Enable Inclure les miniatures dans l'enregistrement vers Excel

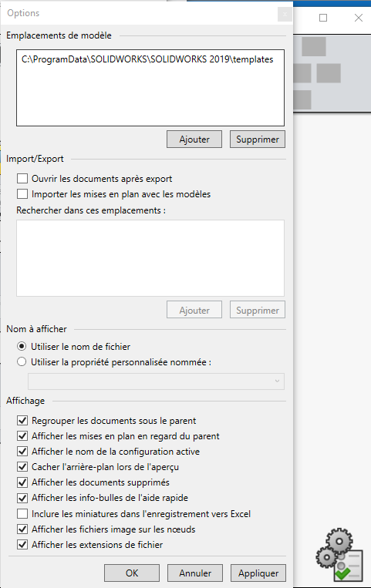pos(22,513)
